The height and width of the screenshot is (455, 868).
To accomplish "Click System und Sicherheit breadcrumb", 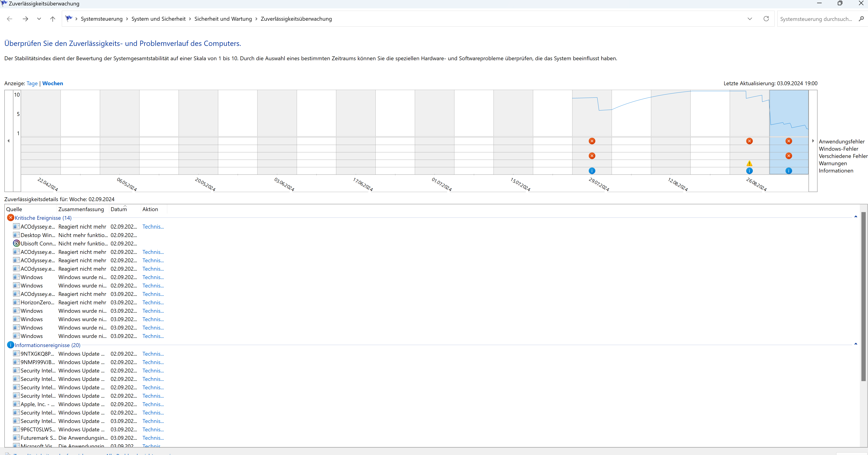I will 158,19.
